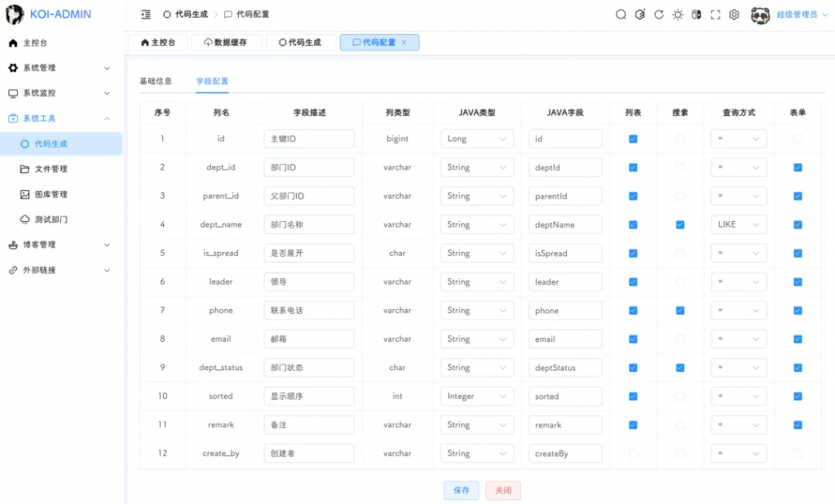This screenshot has height=504, width=835.
Task: Collapse the sidebar menu toggle icon
Action: coord(145,15)
